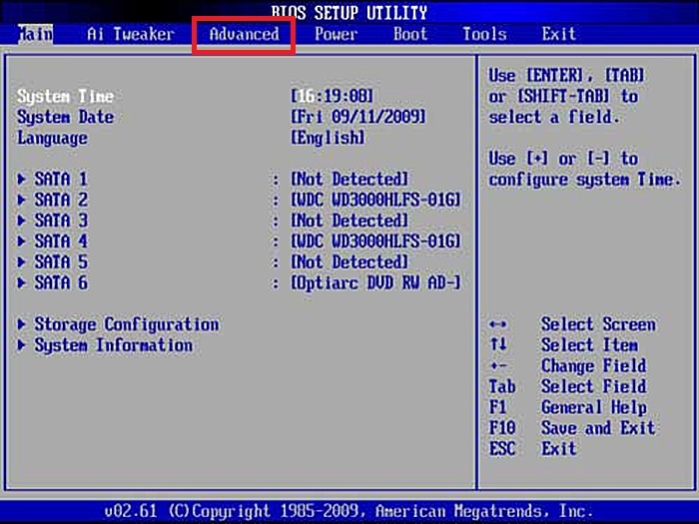Image resolution: width=699 pixels, height=524 pixels.
Task: Click the F10 key label
Action: pyautogui.click(x=502, y=428)
